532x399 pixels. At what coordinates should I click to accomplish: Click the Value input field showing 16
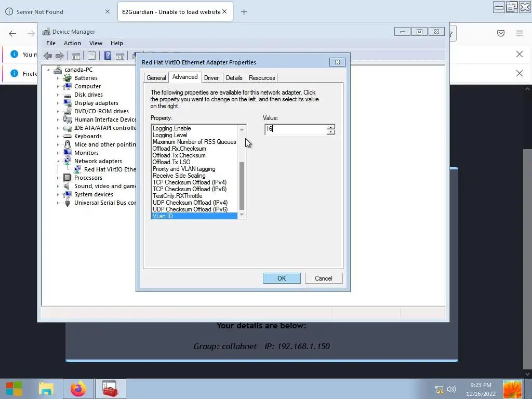[x=296, y=129]
